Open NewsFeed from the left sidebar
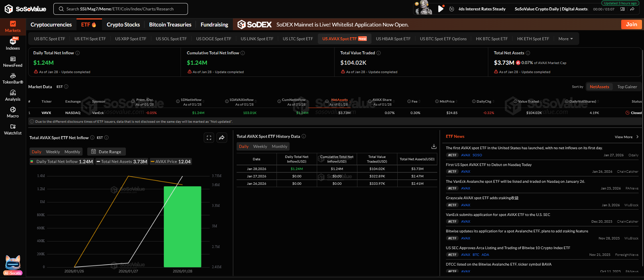The width and height of the screenshot is (644, 280). pos(13,62)
